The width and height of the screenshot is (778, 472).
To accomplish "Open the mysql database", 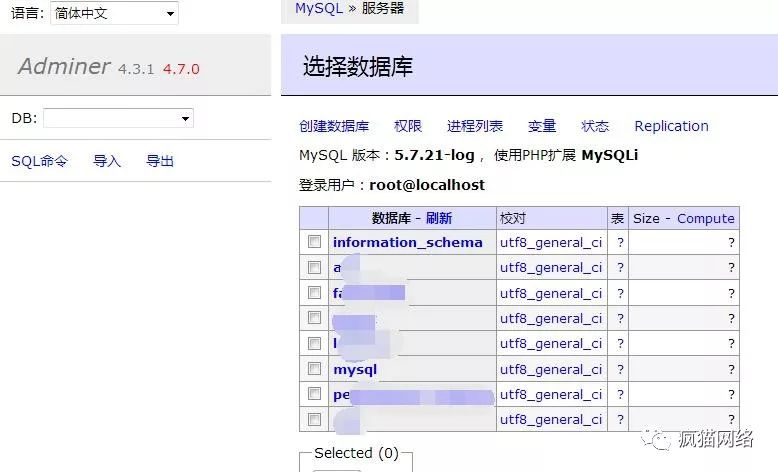I will point(355,370).
